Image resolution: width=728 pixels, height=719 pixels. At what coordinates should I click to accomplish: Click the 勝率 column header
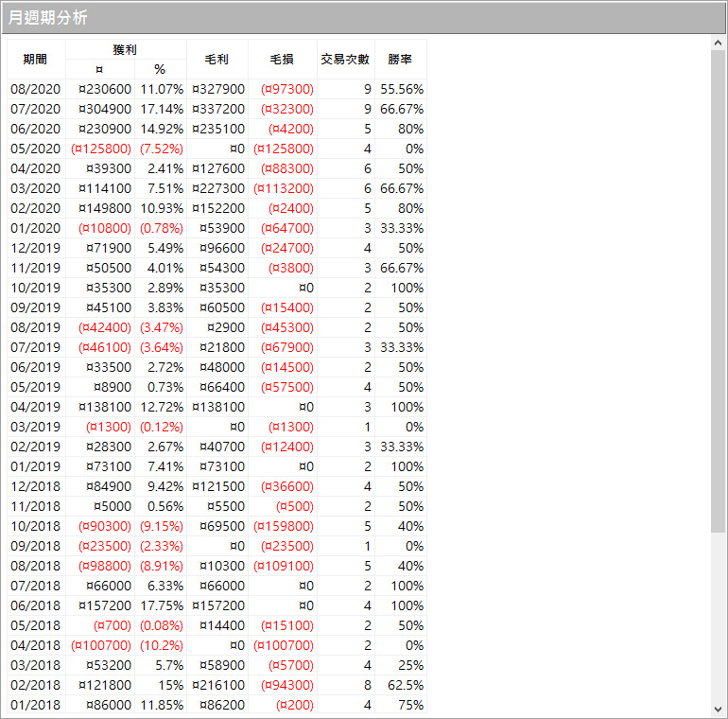[400, 59]
